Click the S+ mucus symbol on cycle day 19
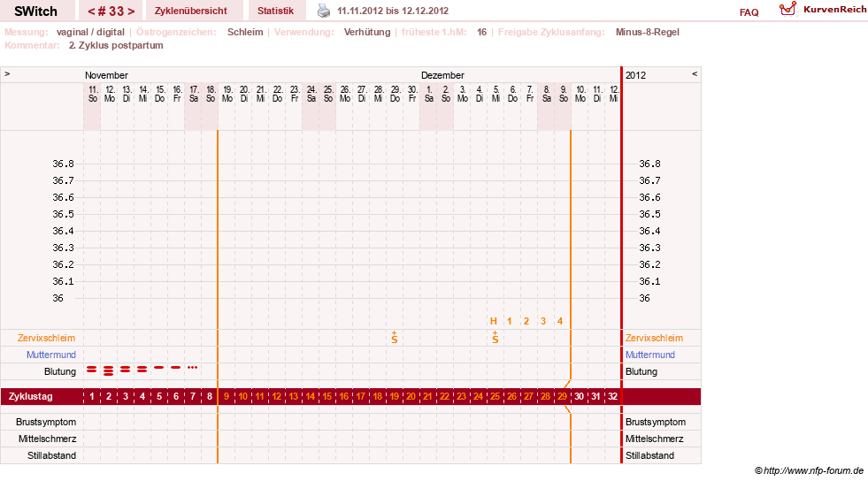 (x=394, y=337)
